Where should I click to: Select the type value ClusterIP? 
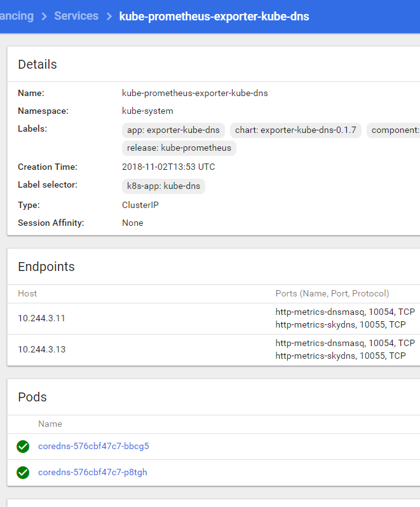140,205
